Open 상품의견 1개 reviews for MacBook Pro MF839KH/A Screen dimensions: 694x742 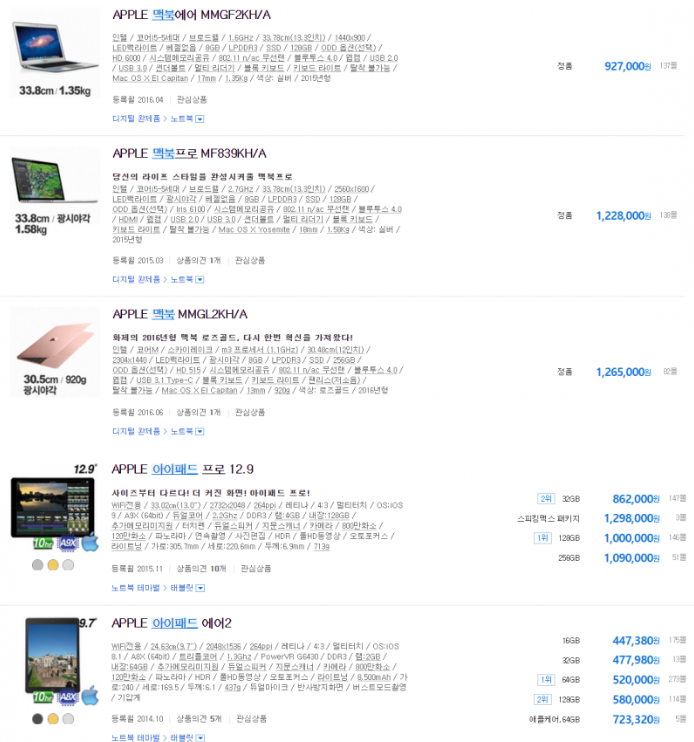pyautogui.click(x=199, y=260)
